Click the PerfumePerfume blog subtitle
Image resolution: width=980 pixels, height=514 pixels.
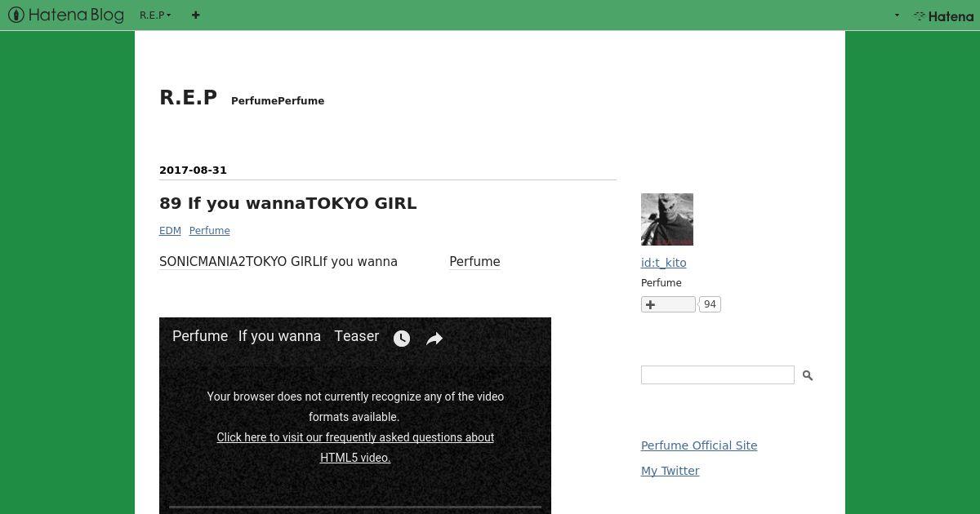coord(278,101)
